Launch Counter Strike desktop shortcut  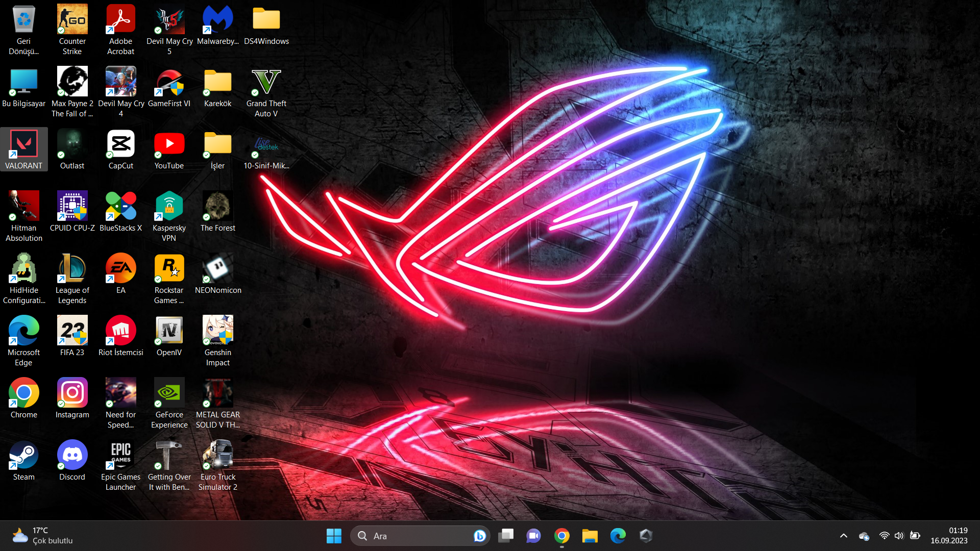pyautogui.click(x=72, y=30)
